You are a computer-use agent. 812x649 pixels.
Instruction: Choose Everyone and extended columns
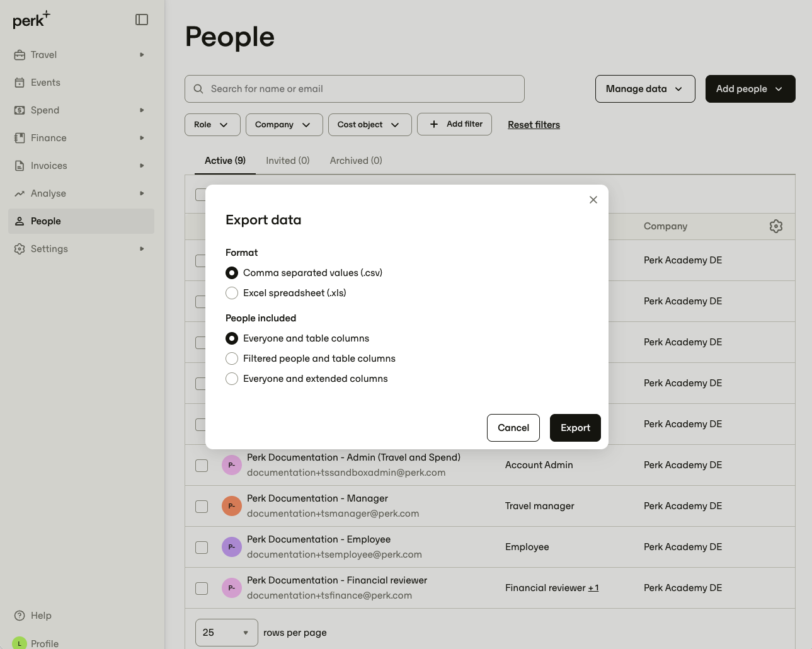(x=232, y=379)
